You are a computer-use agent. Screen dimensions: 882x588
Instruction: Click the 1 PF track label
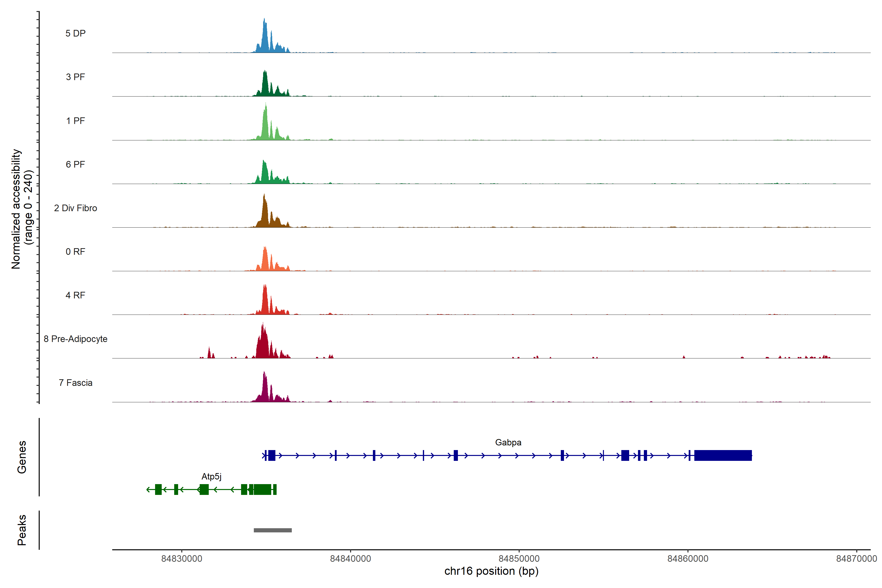coord(75,121)
